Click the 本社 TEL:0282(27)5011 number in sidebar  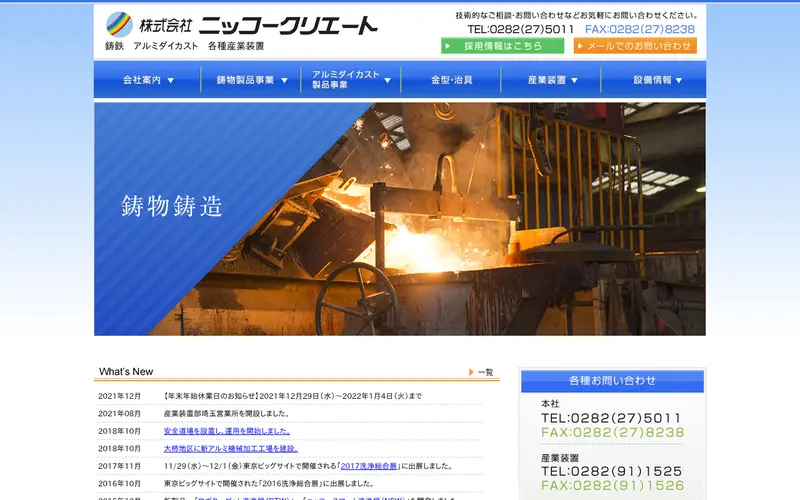coord(611,418)
